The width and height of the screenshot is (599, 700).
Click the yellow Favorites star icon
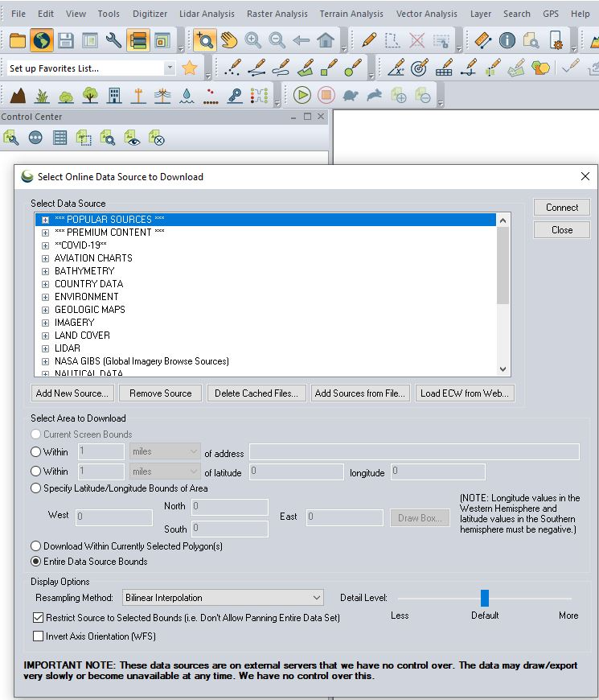pyautogui.click(x=190, y=68)
